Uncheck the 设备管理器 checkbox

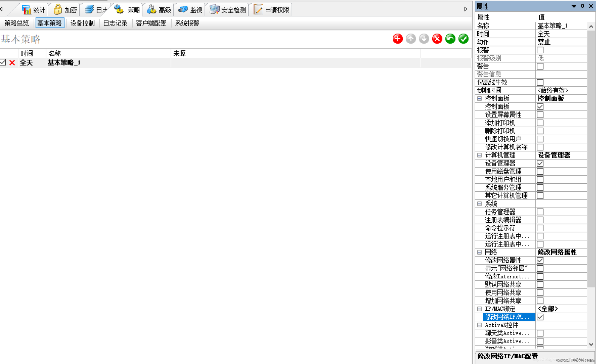[540, 163]
